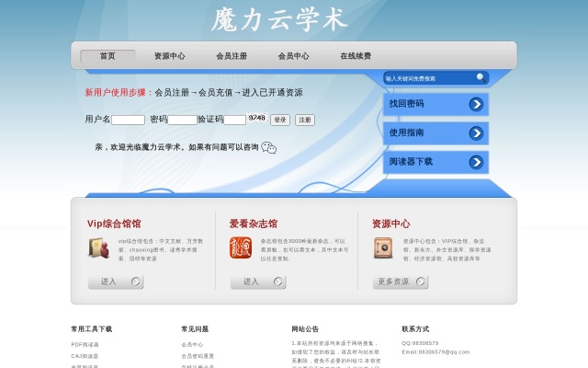Click the search magnifier icon
This screenshot has width=588, height=368.
[481, 78]
